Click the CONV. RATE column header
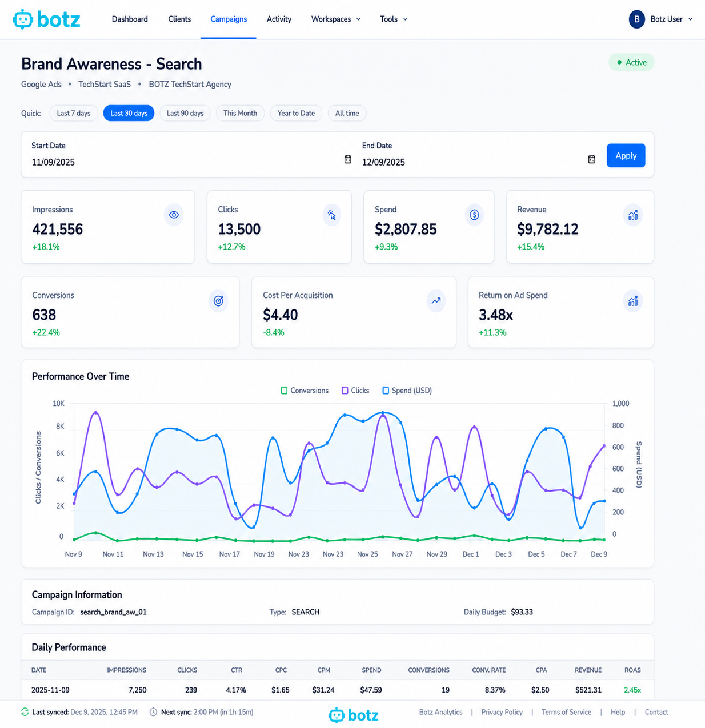Screen dimensions: 705x728 tap(489, 670)
